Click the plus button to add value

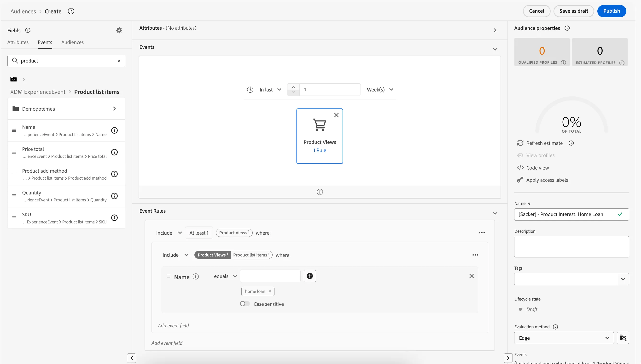pos(310,276)
